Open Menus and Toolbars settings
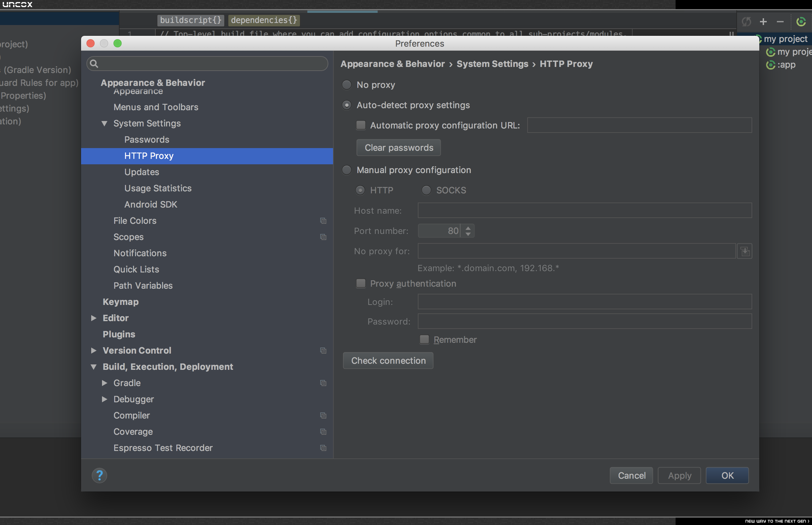 coord(156,107)
